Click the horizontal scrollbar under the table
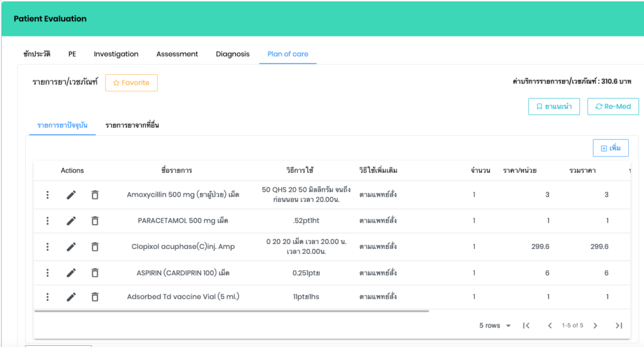Screen dimensions: 644x347 231,311
